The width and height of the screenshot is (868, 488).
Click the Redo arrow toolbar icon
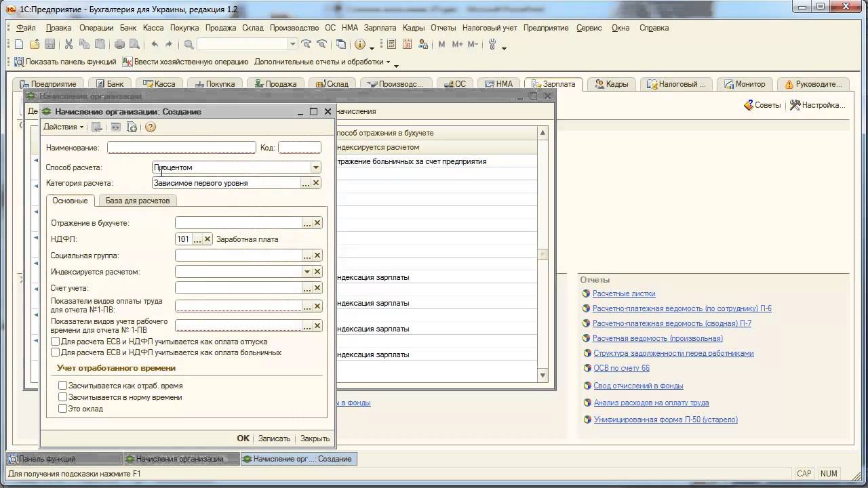[170, 44]
